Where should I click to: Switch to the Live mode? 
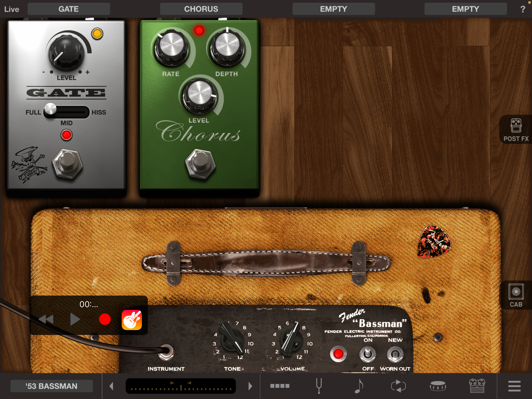coord(12,9)
